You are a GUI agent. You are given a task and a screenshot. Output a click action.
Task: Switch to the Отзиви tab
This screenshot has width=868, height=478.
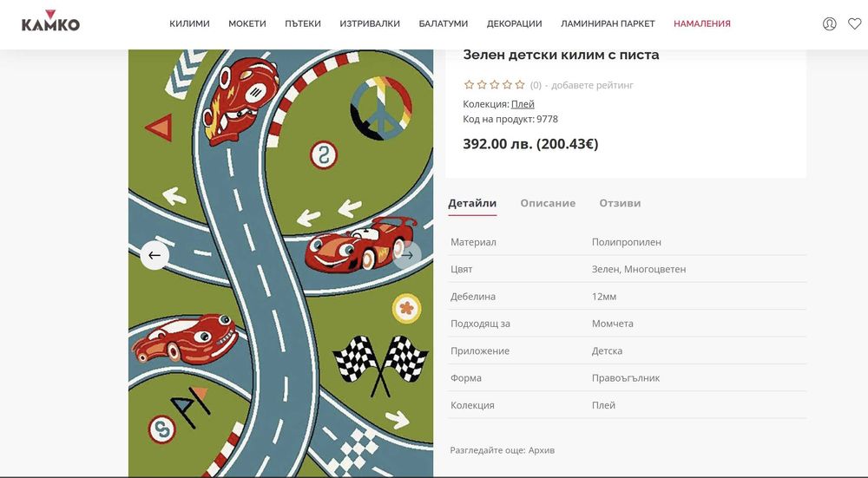click(x=620, y=203)
